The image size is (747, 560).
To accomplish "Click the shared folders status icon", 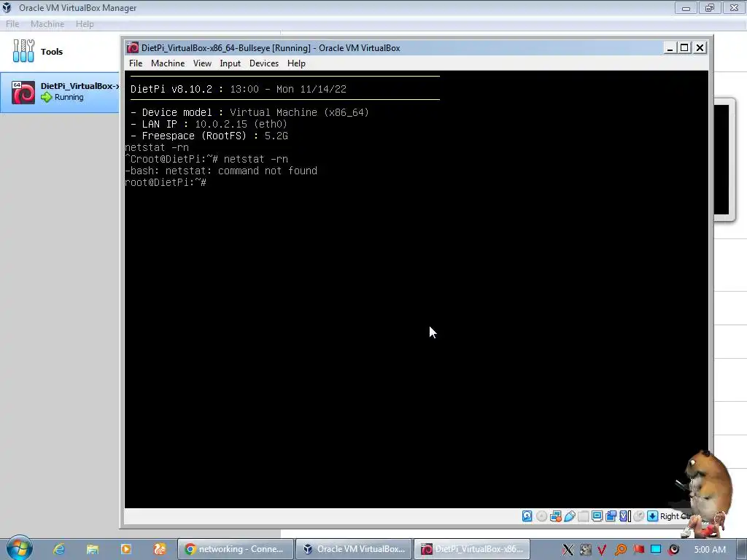I will click(583, 516).
